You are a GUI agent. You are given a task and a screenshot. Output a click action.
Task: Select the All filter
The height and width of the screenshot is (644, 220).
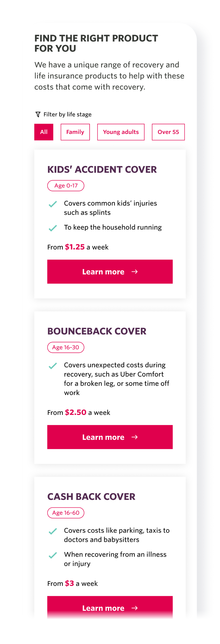tap(44, 132)
